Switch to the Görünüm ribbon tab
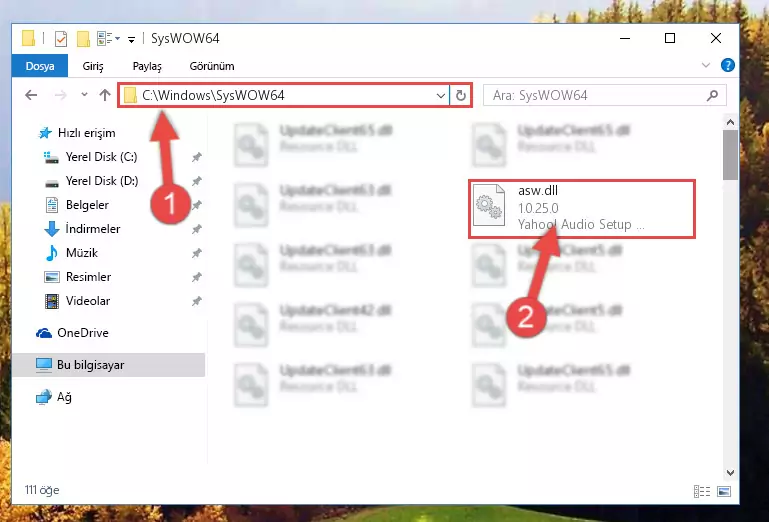Image resolution: width=769 pixels, height=522 pixels. 212,66
